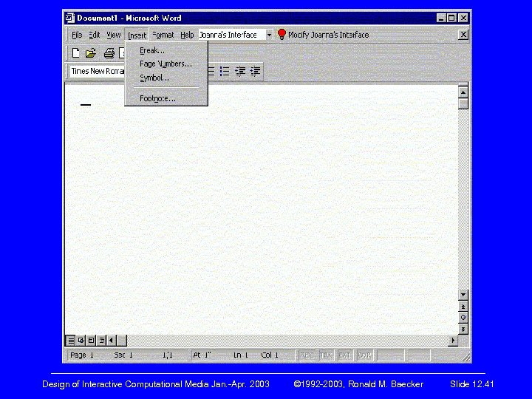532x399 pixels.
Task: Open the Help menu
Action: tap(187, 35)
